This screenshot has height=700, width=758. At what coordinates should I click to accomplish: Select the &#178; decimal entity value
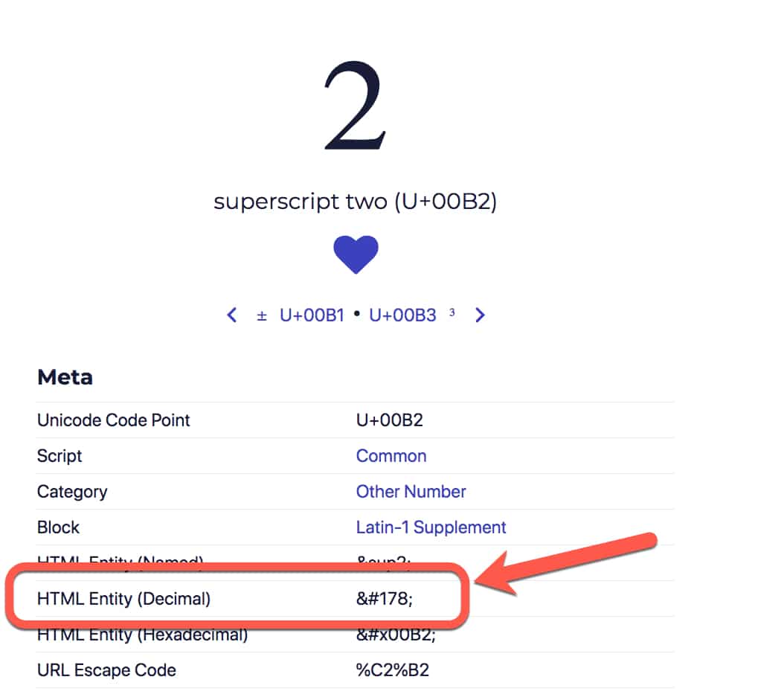point(385,599)
